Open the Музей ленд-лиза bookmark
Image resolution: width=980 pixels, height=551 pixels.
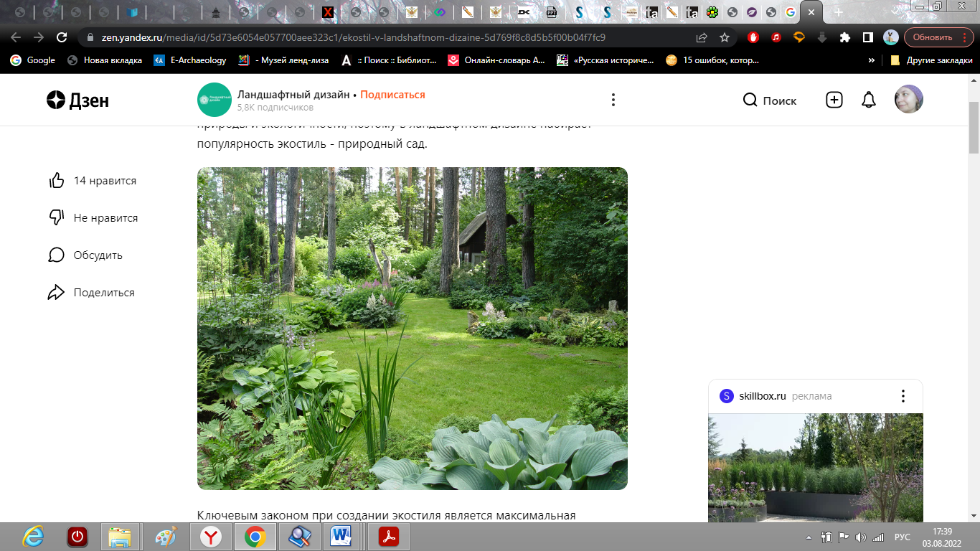click(x=284, y=60)
